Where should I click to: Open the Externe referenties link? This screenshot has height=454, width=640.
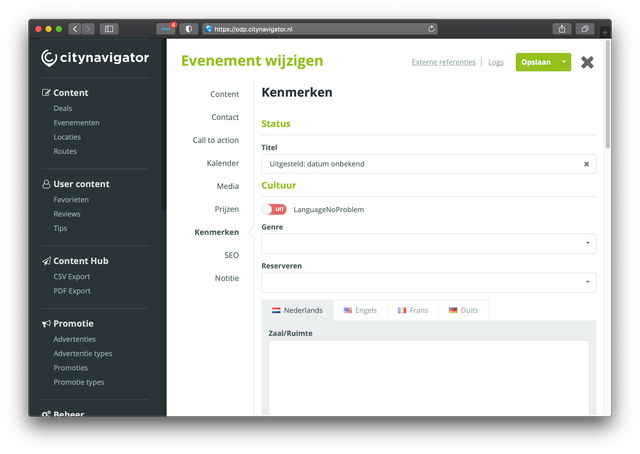[x=443, y=62]
